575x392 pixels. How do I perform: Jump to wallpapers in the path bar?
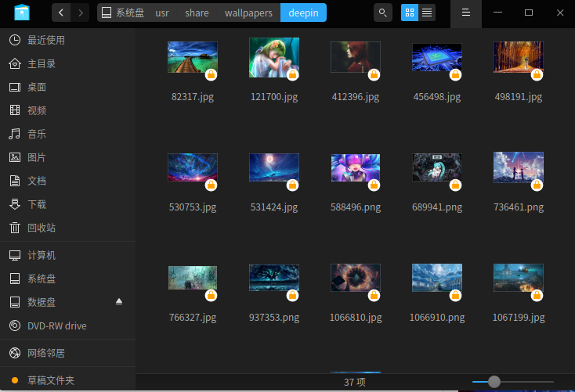pos(248,13)
